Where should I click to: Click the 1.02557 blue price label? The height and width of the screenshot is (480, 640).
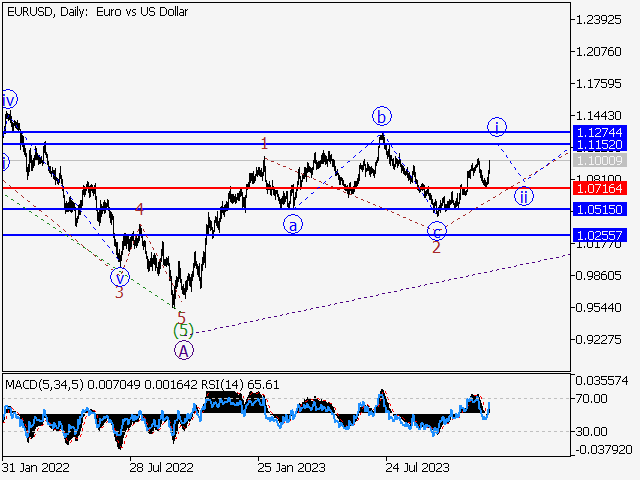point(600,236)
